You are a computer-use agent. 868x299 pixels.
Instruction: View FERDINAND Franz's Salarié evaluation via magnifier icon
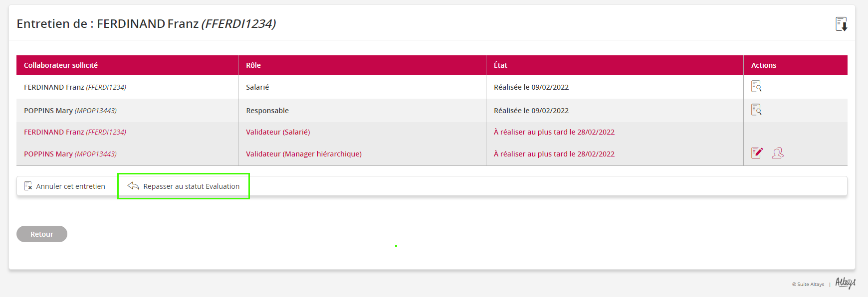(756, 87)
